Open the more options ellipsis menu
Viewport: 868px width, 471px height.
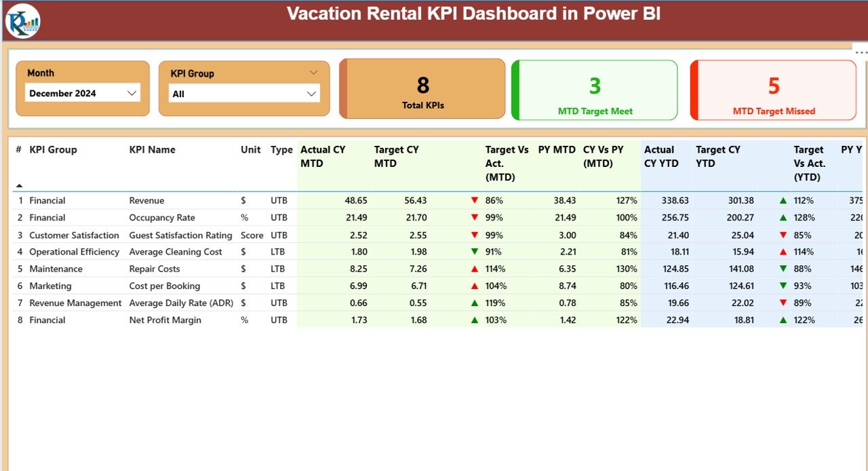tap(860, 53)
